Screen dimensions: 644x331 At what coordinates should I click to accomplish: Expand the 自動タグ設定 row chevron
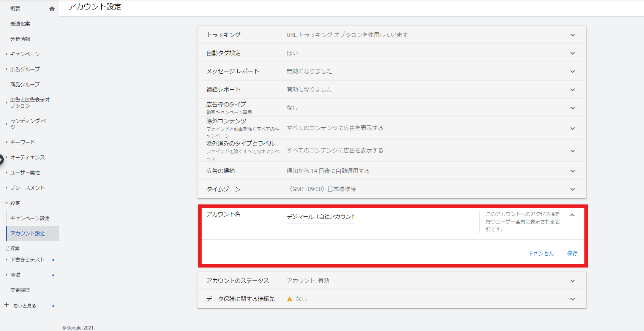[573, 53]
